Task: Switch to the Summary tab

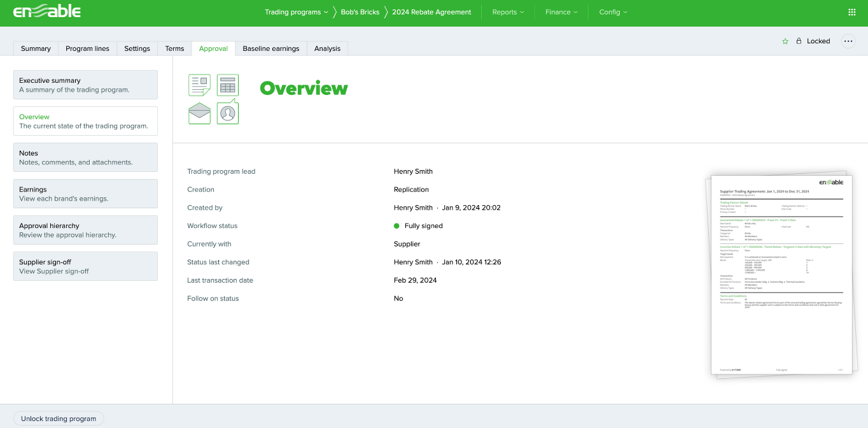Action: click(36, 48)
